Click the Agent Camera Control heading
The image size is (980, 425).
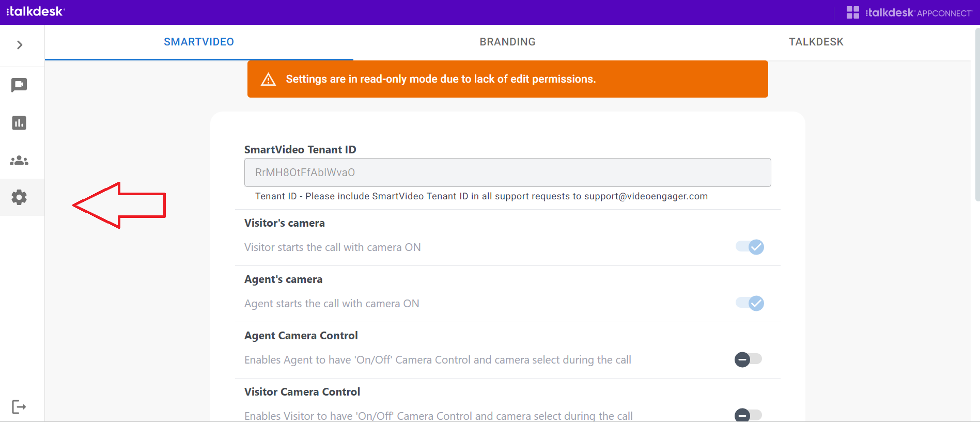(x=301, y=336)
